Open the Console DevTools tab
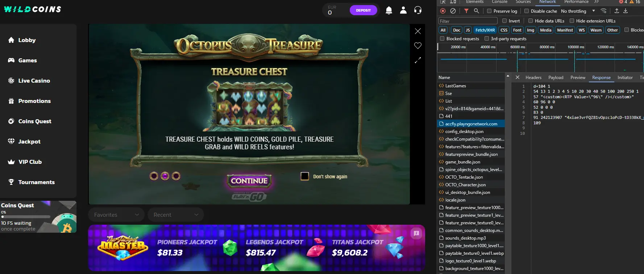The height and width of the screenshot is (274, 644). pos(499,2)
